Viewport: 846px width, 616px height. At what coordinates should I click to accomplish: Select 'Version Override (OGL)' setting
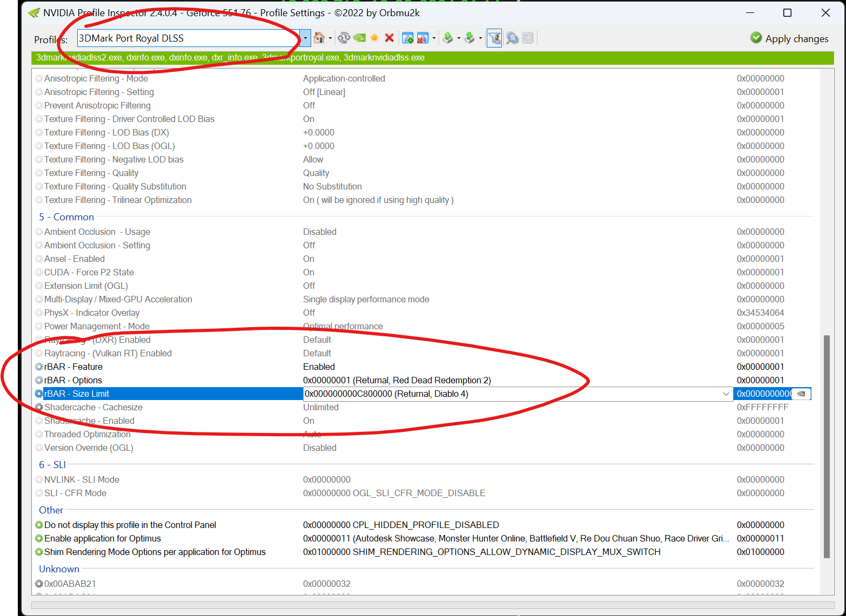click(89, 448)
